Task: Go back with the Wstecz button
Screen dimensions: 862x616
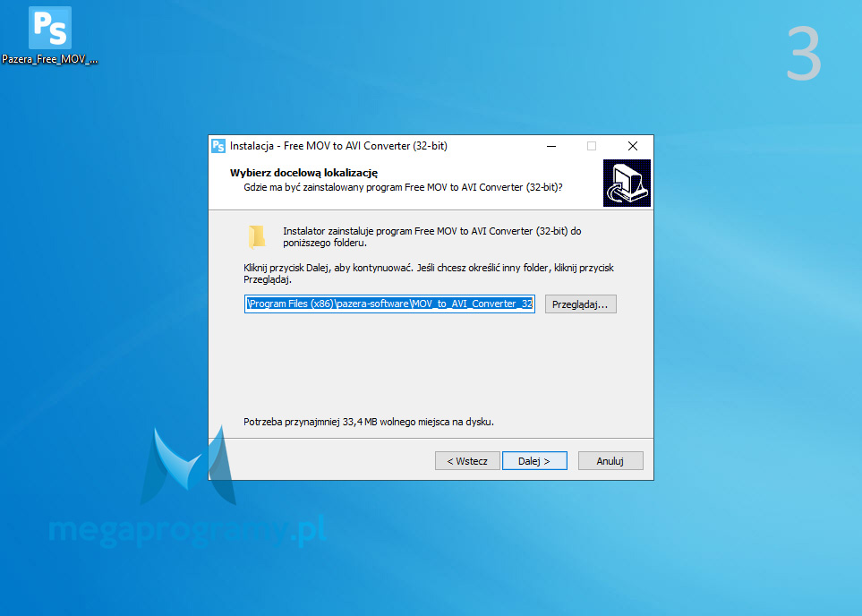Action: pos(467,461)
